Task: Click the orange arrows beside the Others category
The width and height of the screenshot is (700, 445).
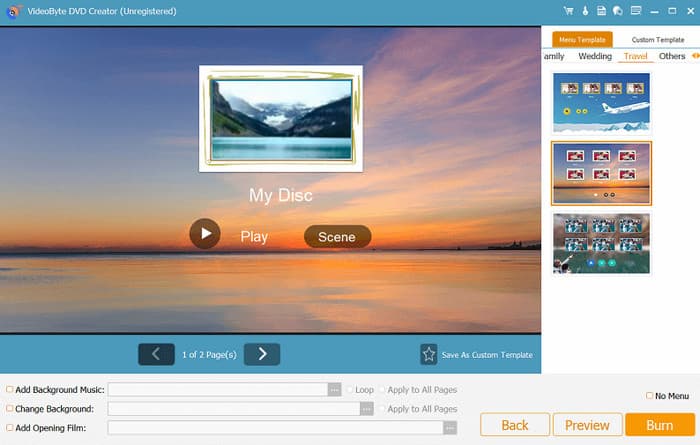Action: 696,56
